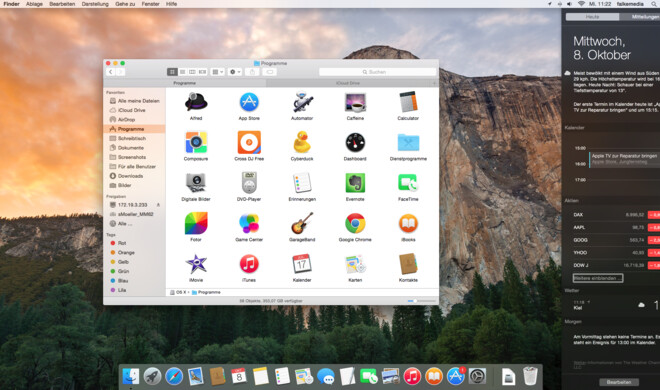Add a new Finder tab
The image size is (660, 390).
434,83
